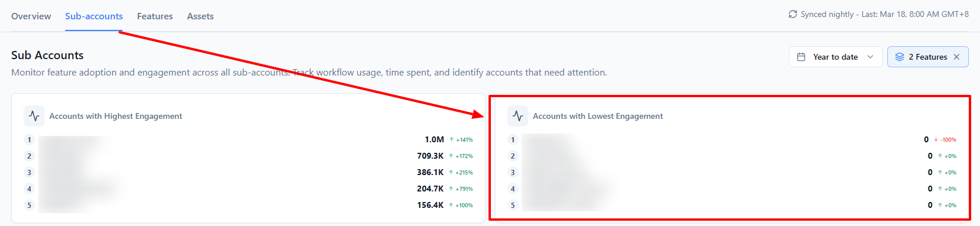Select the 709.3K engagement value

pyautogui.click(x=430, y=156)
